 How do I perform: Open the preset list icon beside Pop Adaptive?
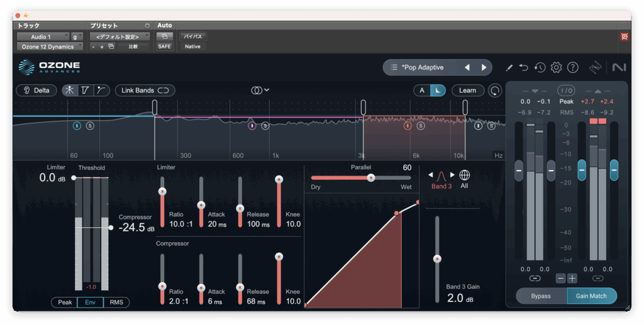pos(394,67)
